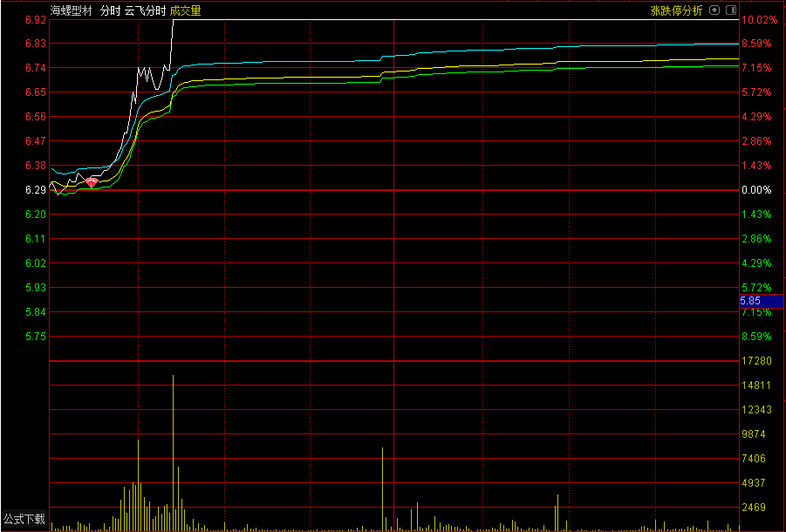Click the tallest yellow volume bar
786x532 pixels.
(173, 453)
